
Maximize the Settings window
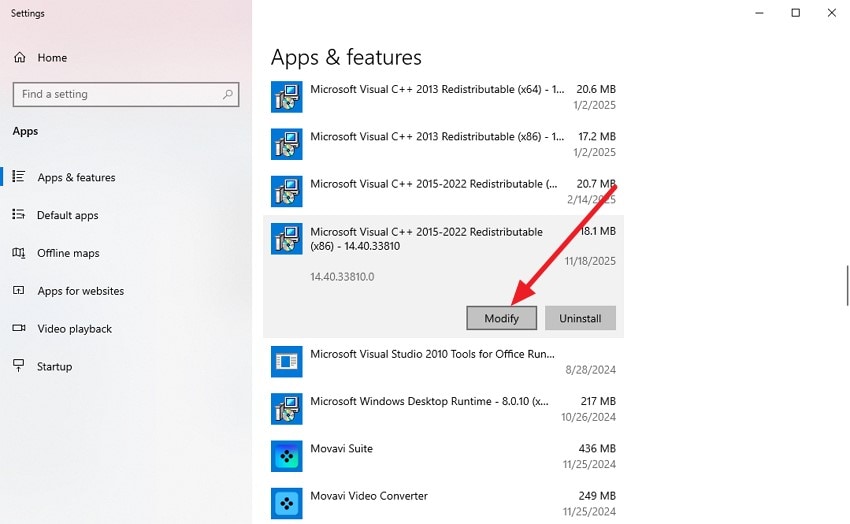796,12
